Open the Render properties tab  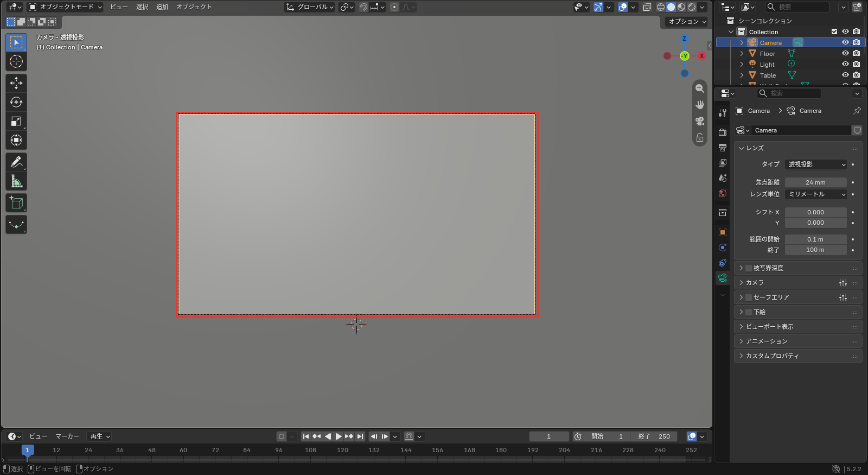tap(723, 132)
